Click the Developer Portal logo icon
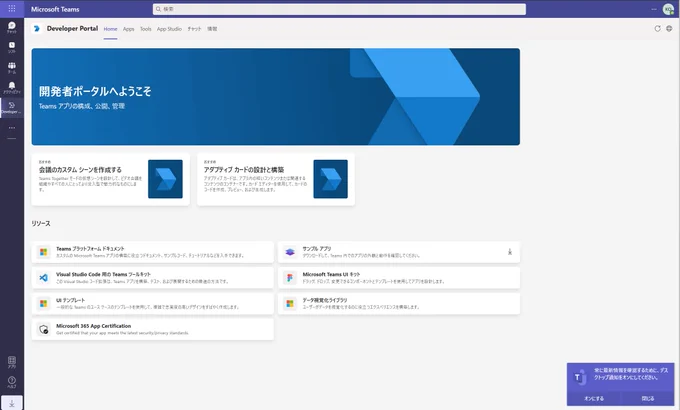 pos(37,29)
